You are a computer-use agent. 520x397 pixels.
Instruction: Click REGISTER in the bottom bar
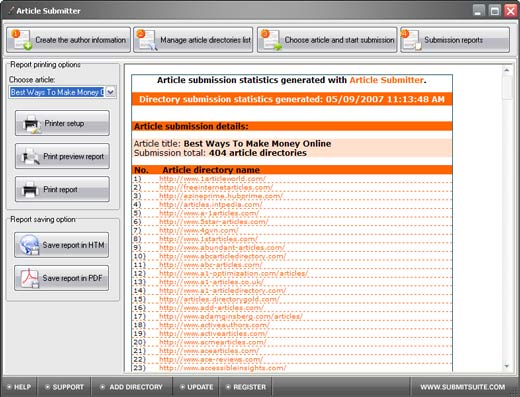[x=246, y=387]
